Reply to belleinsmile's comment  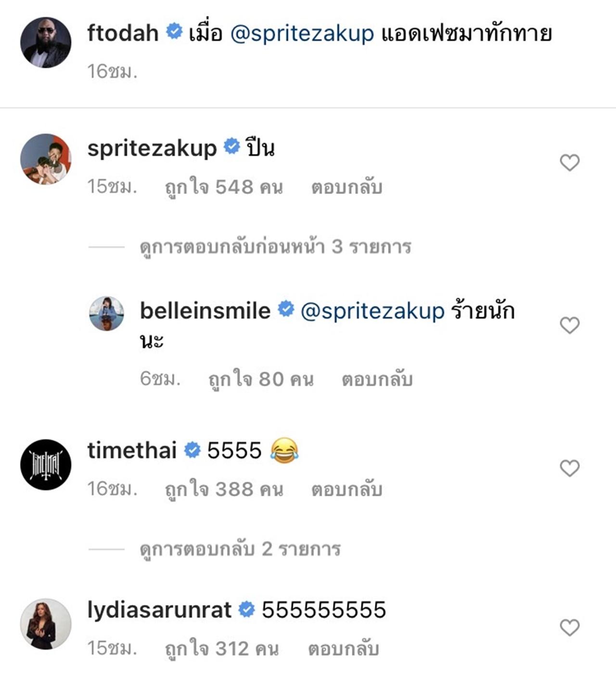coord(377,380)
